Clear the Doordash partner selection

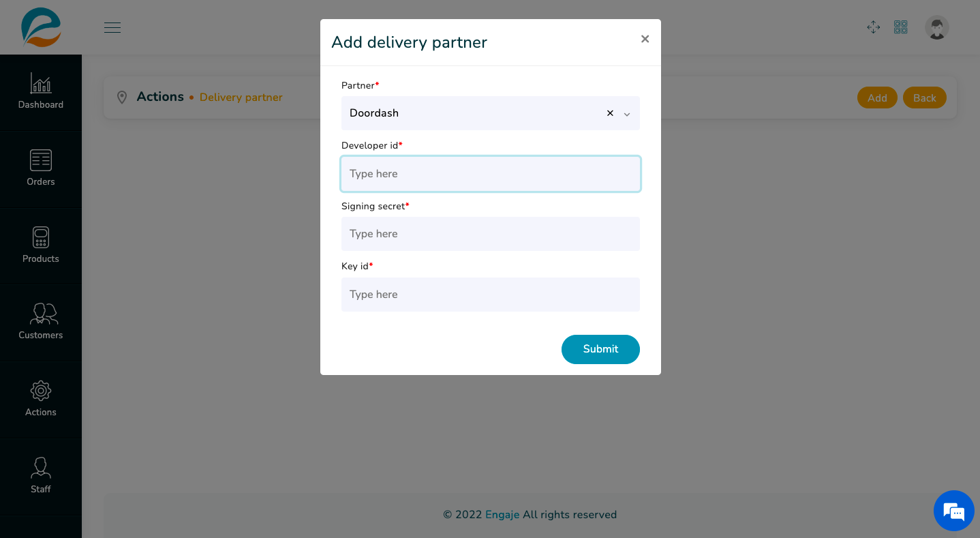tap(610, 113)
